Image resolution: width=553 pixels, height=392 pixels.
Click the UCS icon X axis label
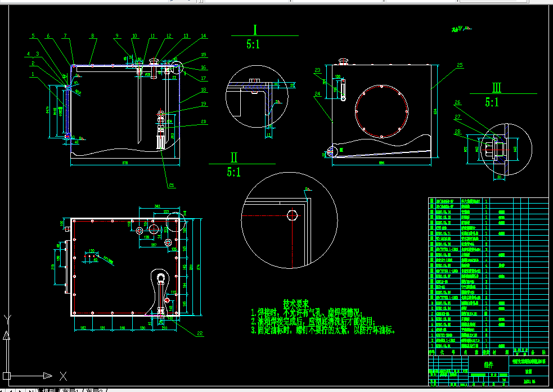coord(64,376)
